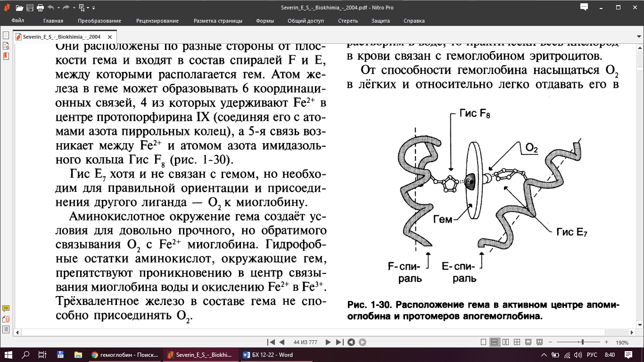
Task: Toggle the last view-mode icon next to full screen
Action: [x=540, y=342]
